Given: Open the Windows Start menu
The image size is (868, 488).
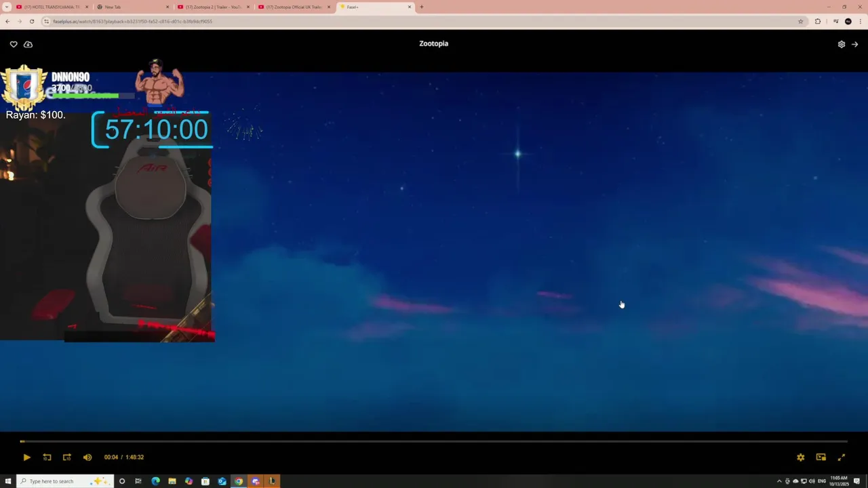Looking at the screenshot, I should coord(8,481).
